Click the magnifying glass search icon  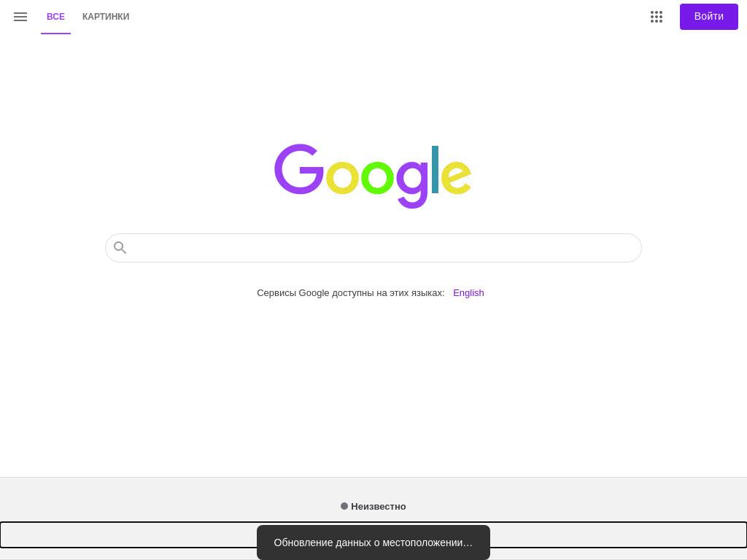click(x=120, y=248)
